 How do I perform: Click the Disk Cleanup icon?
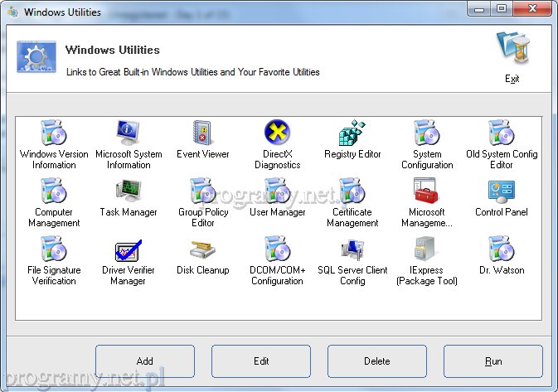click(203, 249)
